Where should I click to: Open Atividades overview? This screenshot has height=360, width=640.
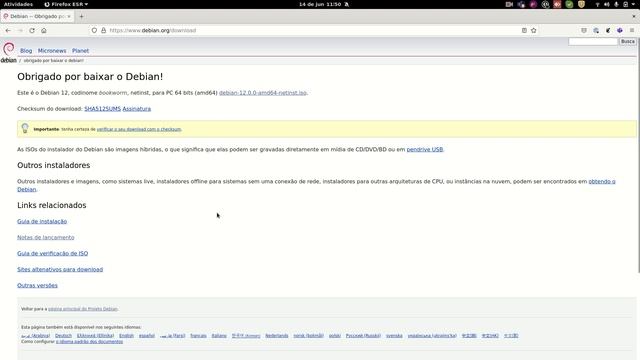(18, 4)
